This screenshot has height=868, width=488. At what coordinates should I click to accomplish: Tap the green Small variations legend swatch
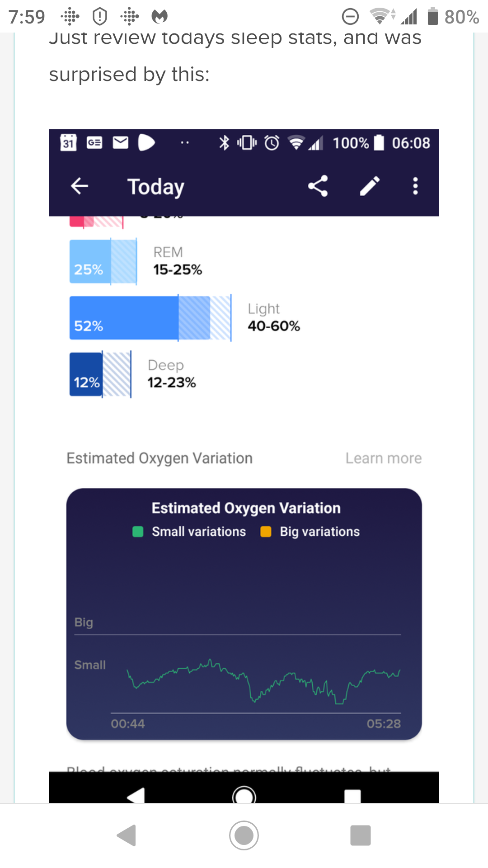click(x=138, y=532)
